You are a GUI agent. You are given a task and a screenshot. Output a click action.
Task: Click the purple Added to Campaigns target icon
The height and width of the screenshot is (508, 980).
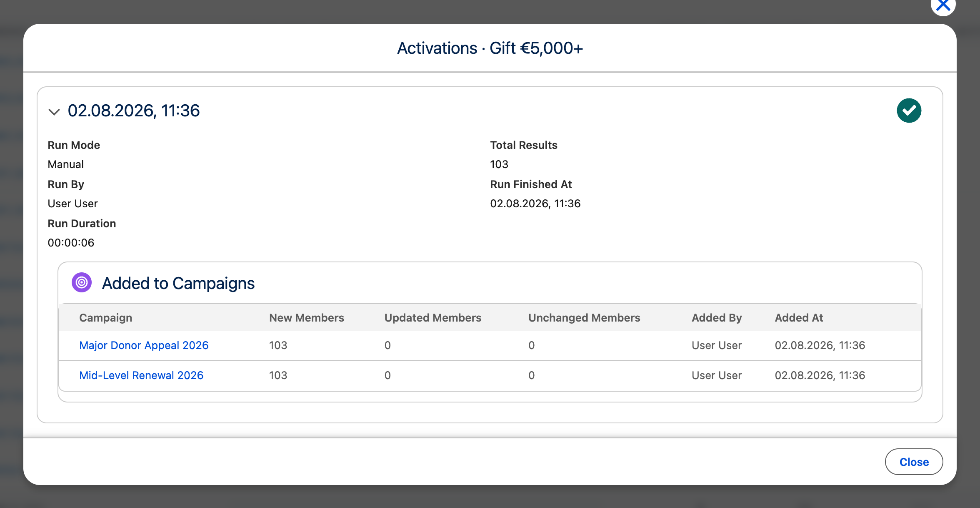point(82,283)
